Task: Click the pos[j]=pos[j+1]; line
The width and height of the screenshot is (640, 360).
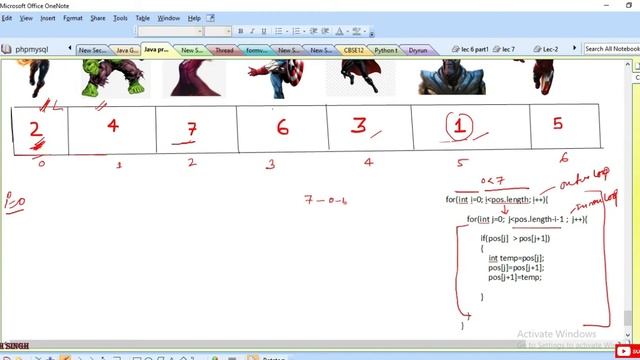Action: click(516, 268)
